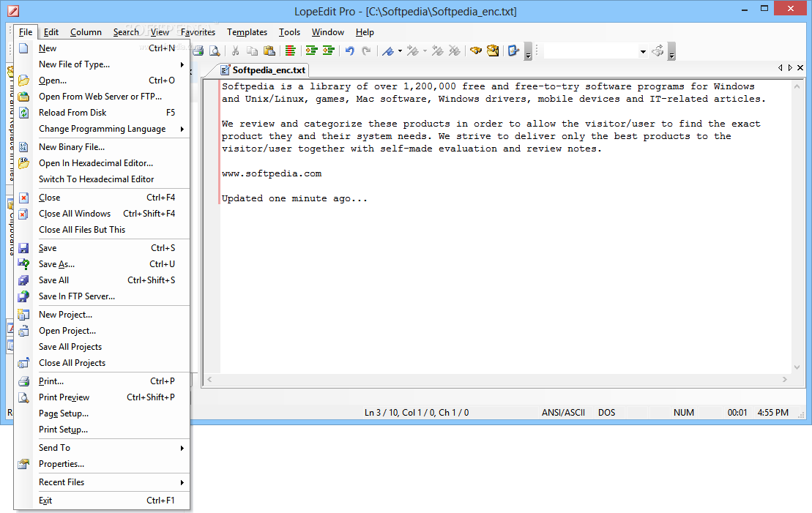Viewport: 812px width, 513px height.
Task: Click the Paste clipboard toolbar icon
Action: (269, 50)
